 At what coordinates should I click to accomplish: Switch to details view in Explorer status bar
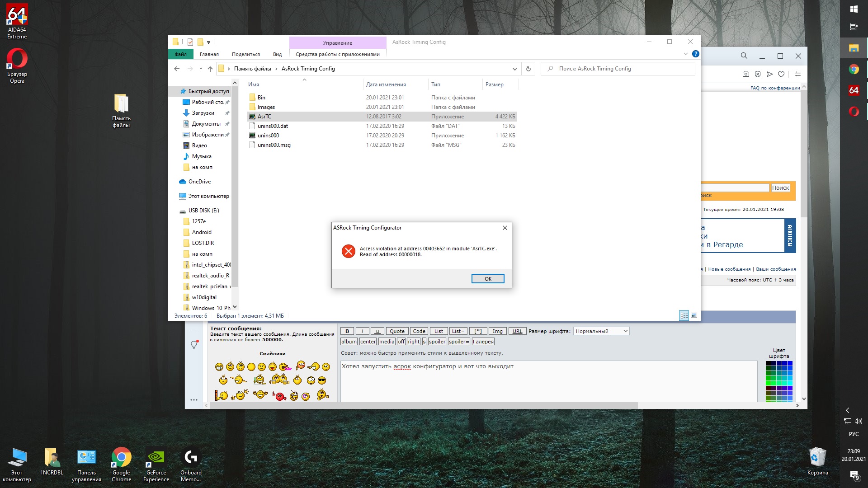pyautogui.click(x=684, y=315)
